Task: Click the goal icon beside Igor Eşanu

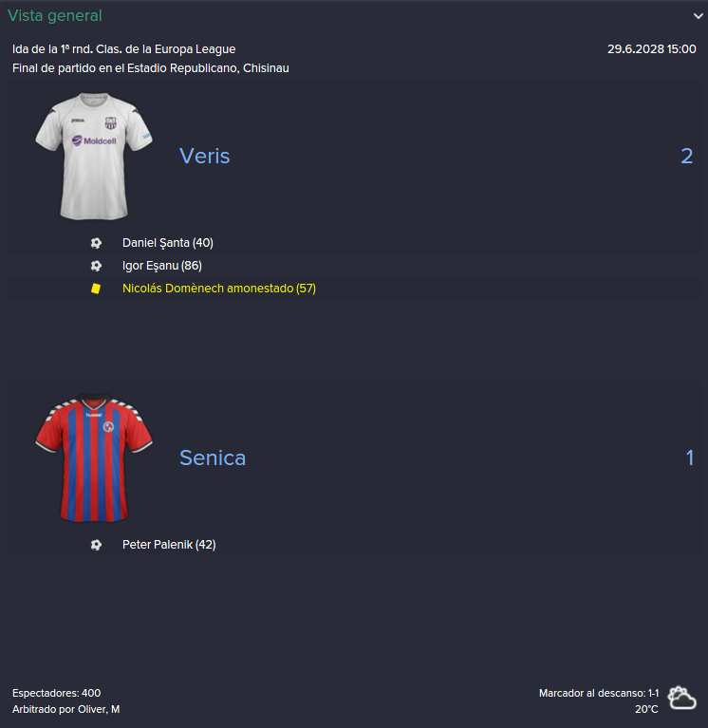Action: 96,266
